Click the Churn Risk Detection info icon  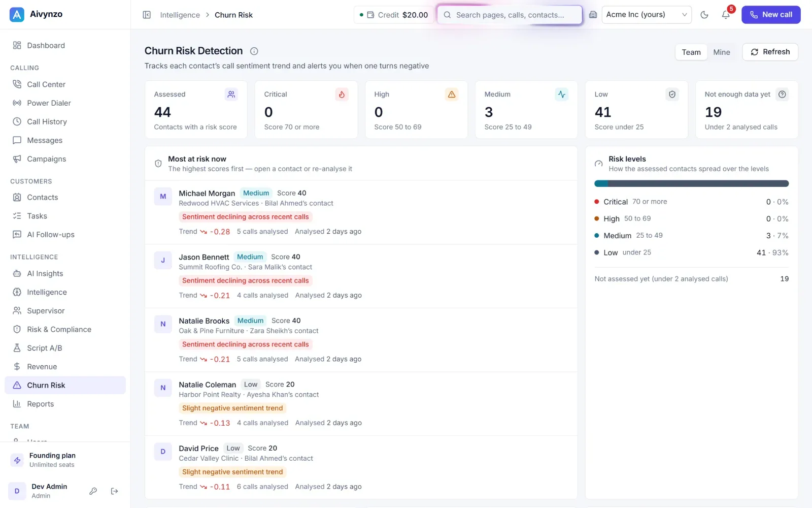(254, 51)
